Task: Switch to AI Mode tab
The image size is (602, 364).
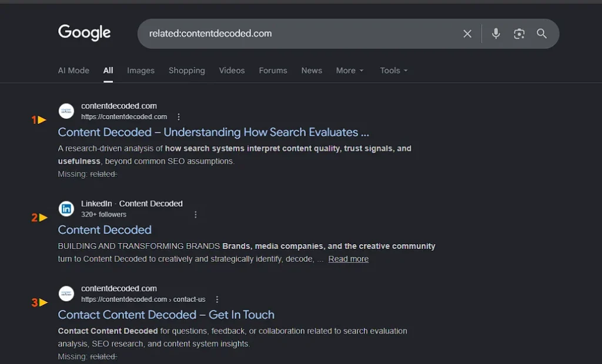Action: point(73,70)
